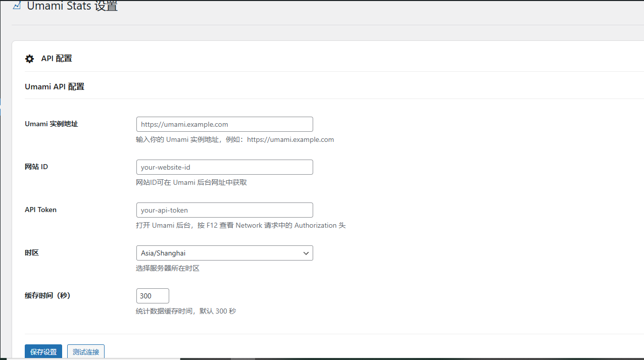Click the hint 选择服务器所在时区
Screen dimensions: 644x360
pyautogui.click(x=168, y=269)
